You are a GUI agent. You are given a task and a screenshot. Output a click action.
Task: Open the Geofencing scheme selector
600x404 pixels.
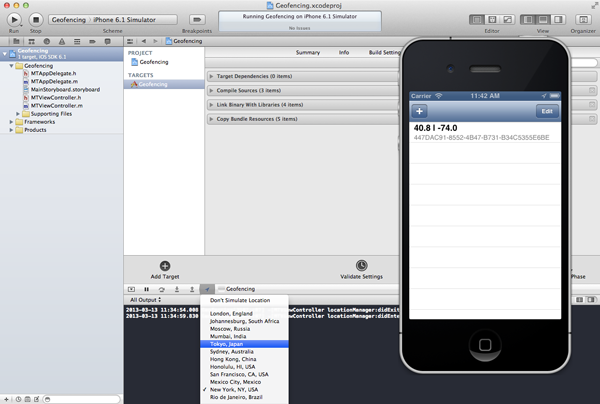click(113, 20)
